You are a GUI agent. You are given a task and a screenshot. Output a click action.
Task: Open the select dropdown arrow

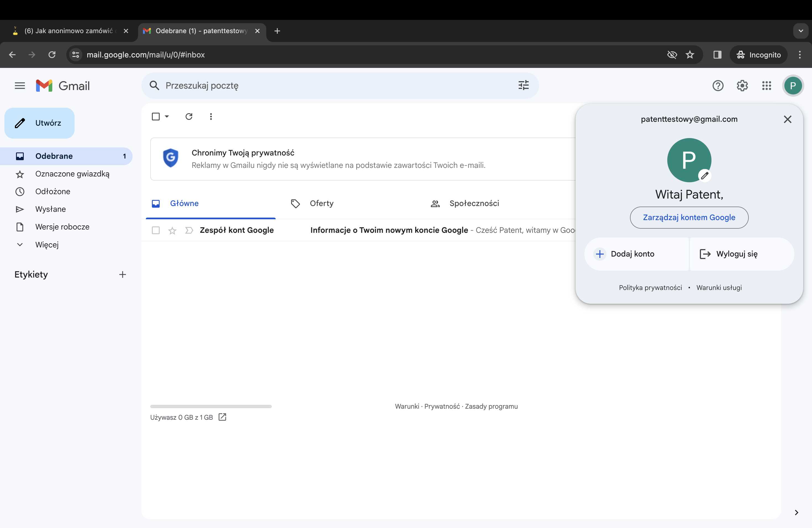(x=167, y=116)
